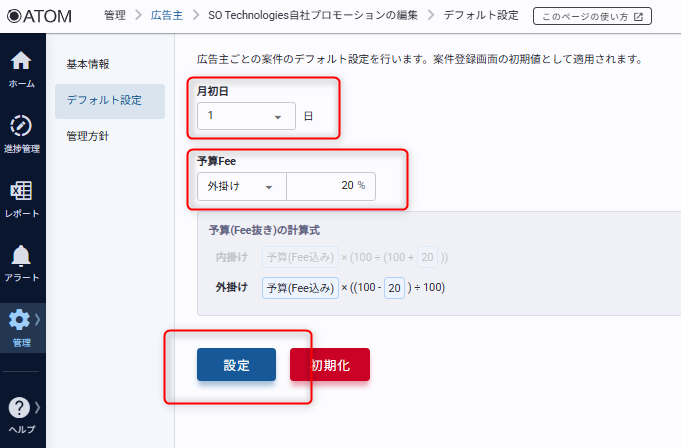681x448 pixels.
Task: Click external link icon on このページの使い方
Action: click(x=638, y=17)
